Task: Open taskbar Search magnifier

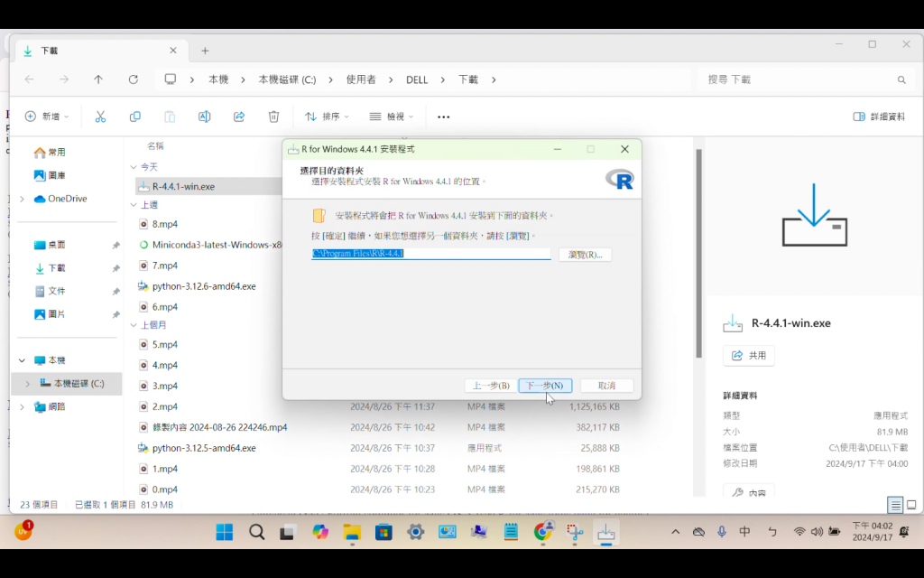Action: (x=256, y=532)
